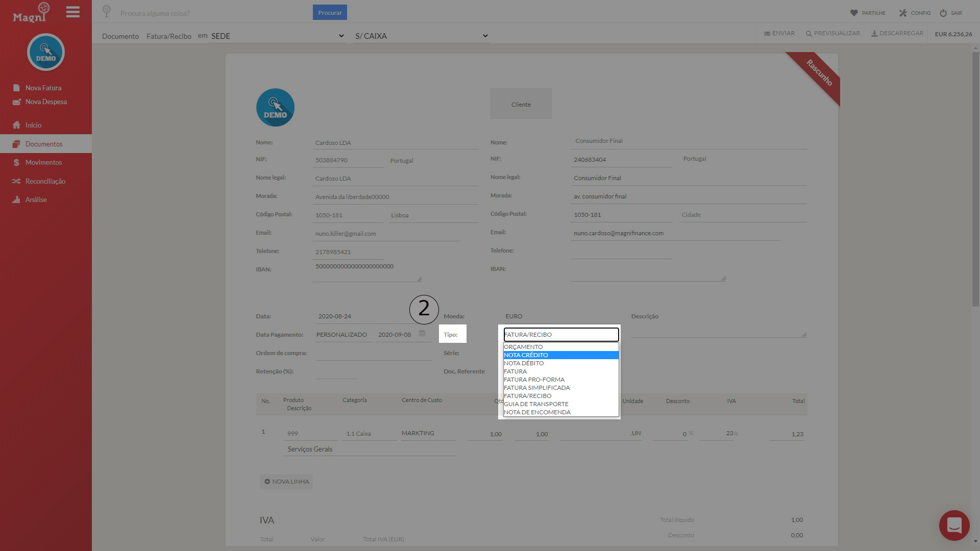Click the DESCARREGAR download icon
This screenshot has width=980, height=551.
tap(874, 33)
